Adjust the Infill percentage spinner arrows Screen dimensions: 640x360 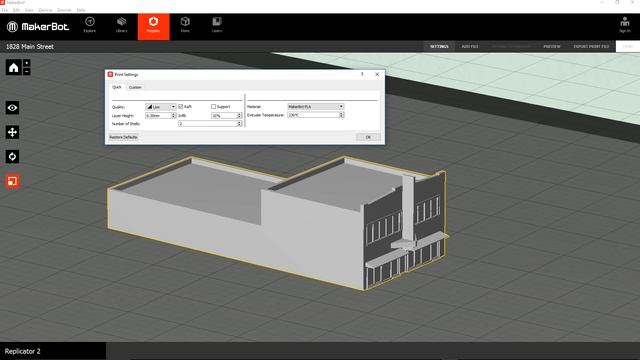[240, 116]
